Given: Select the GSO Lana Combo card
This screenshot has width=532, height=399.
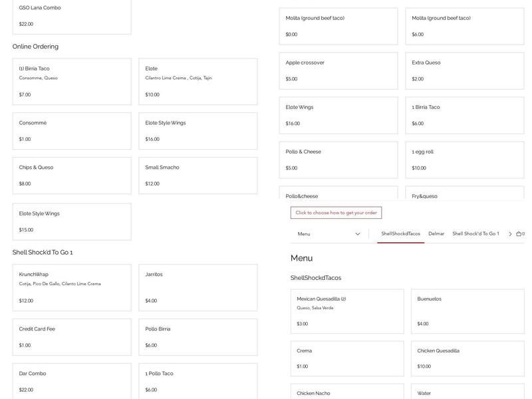Looking at the screenshot, I should 72,16.
